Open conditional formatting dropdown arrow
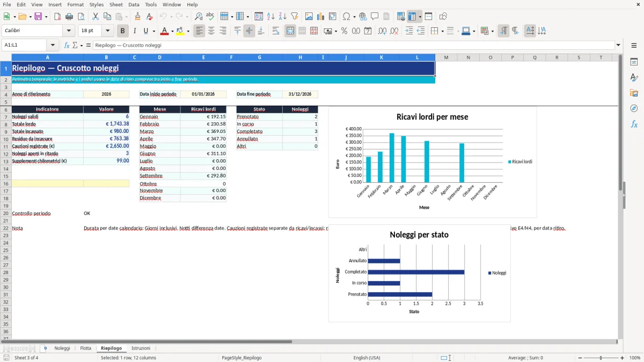The width and height of the screenshot is (644, 362). coord(492,31)
